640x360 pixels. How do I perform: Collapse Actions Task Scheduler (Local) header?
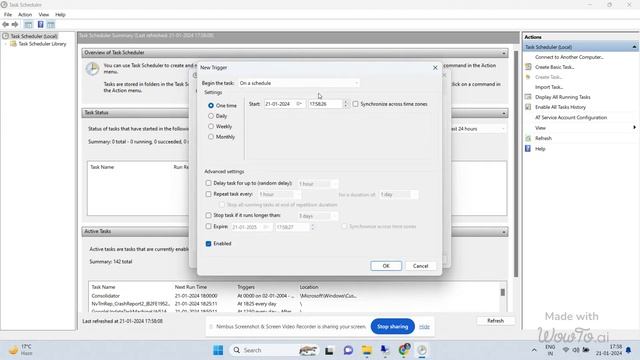634,47
